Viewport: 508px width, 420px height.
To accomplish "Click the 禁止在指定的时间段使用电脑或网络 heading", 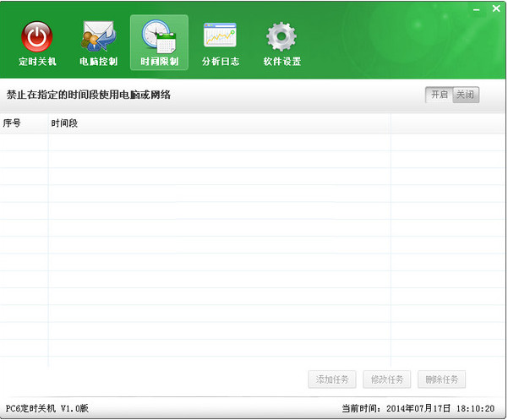I will pyautogui.click(x=89, y=95).
